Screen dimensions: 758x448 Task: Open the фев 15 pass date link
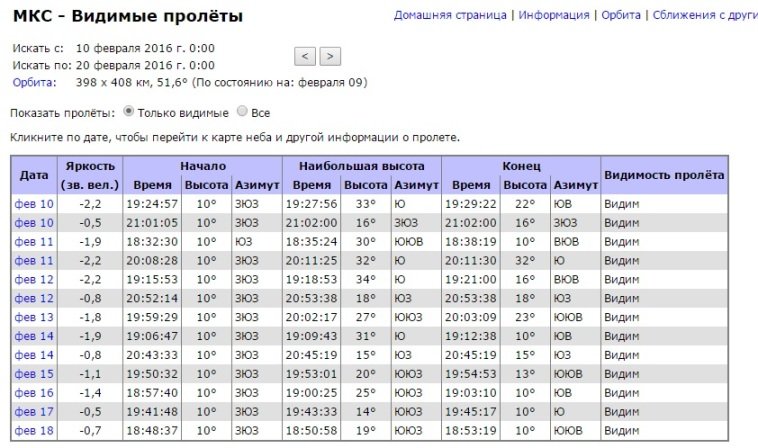34,374
